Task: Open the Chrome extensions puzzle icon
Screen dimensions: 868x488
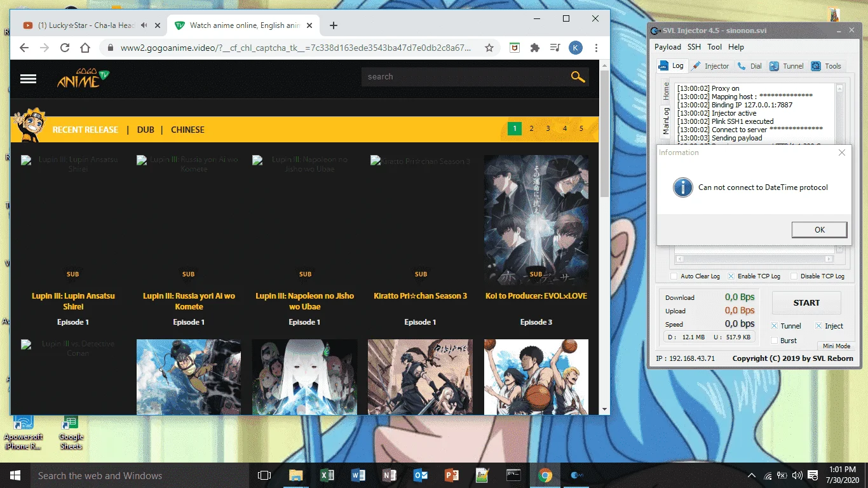Action: pyautogui.click(x=535, y=48)
